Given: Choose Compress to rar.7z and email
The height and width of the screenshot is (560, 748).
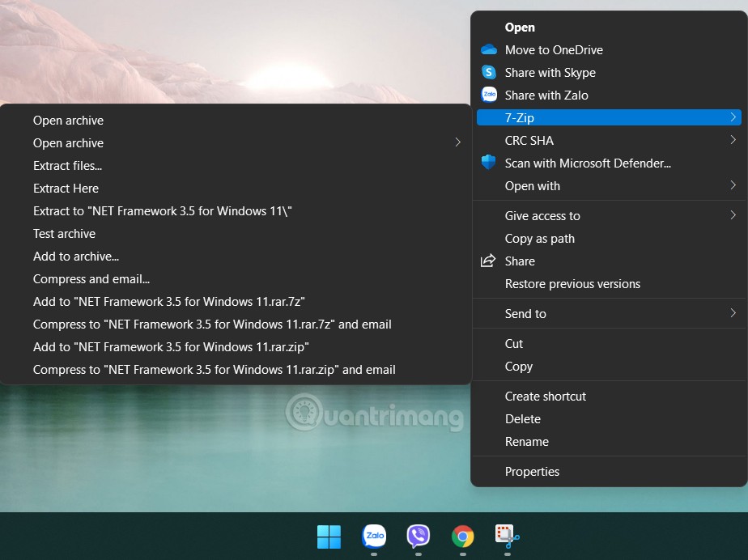Looking at the screenshot, I should pos(236,324).
